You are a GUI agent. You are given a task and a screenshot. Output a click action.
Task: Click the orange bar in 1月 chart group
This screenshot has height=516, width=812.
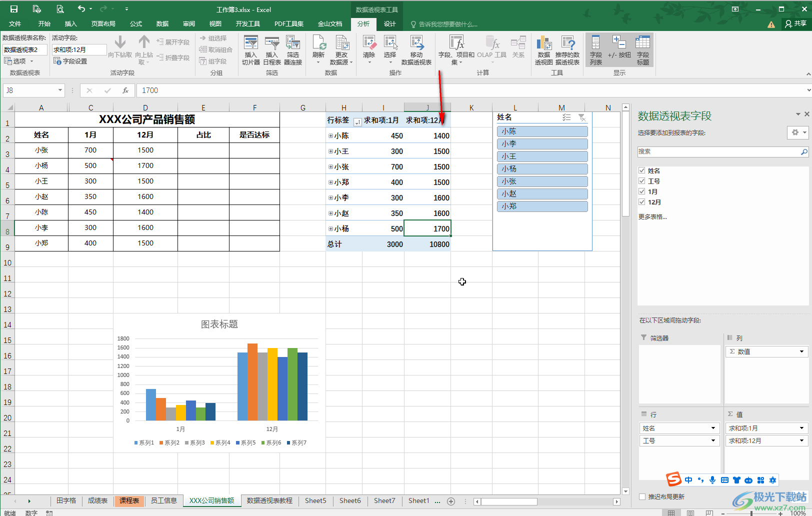160,409
